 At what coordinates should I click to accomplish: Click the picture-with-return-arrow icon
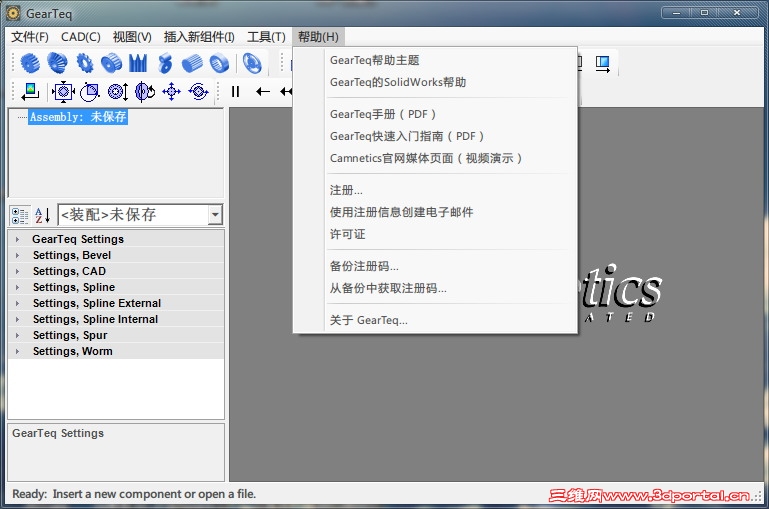[30, 91]
